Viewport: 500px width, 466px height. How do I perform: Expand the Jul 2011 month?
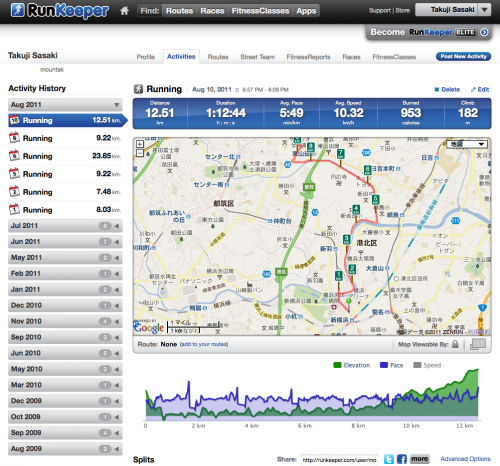pyautogui.click(x=65, y=226)
